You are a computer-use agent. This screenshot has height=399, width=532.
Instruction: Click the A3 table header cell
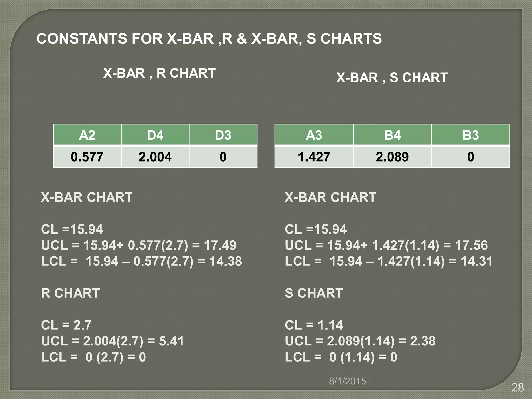(314, 135)
